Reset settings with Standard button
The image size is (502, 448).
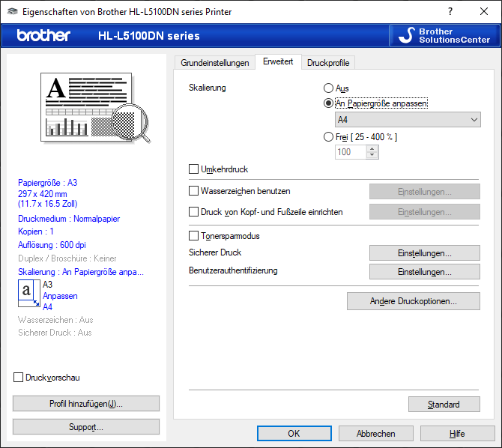[444, 404]
